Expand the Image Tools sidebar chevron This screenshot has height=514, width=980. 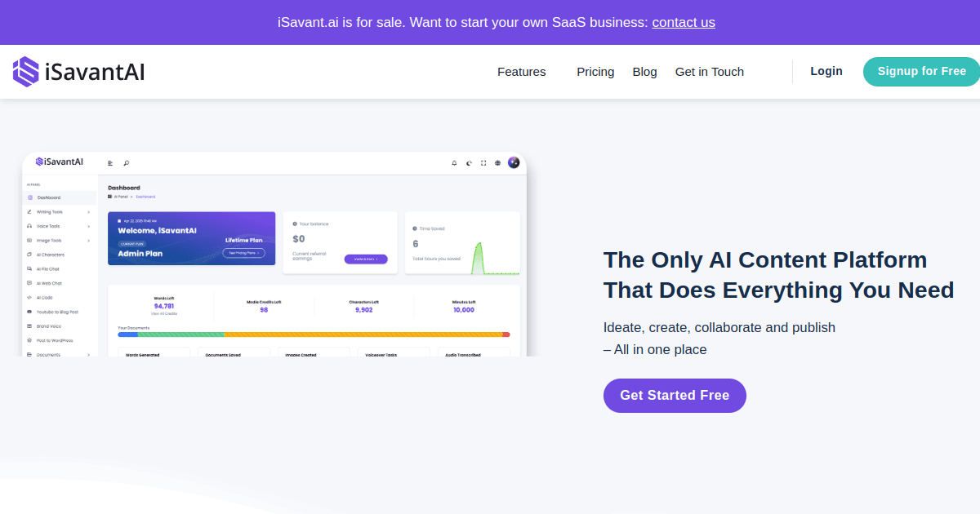[88, 241]
